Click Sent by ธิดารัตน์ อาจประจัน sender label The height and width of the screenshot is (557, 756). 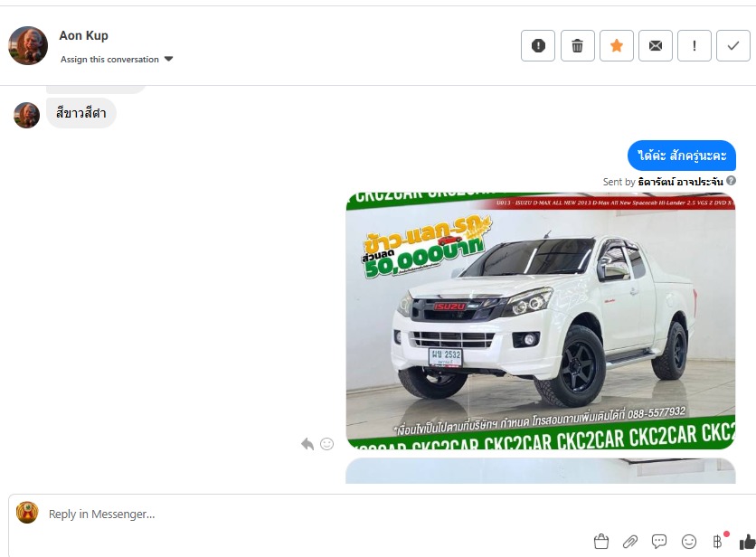click(x=663, y=182)
